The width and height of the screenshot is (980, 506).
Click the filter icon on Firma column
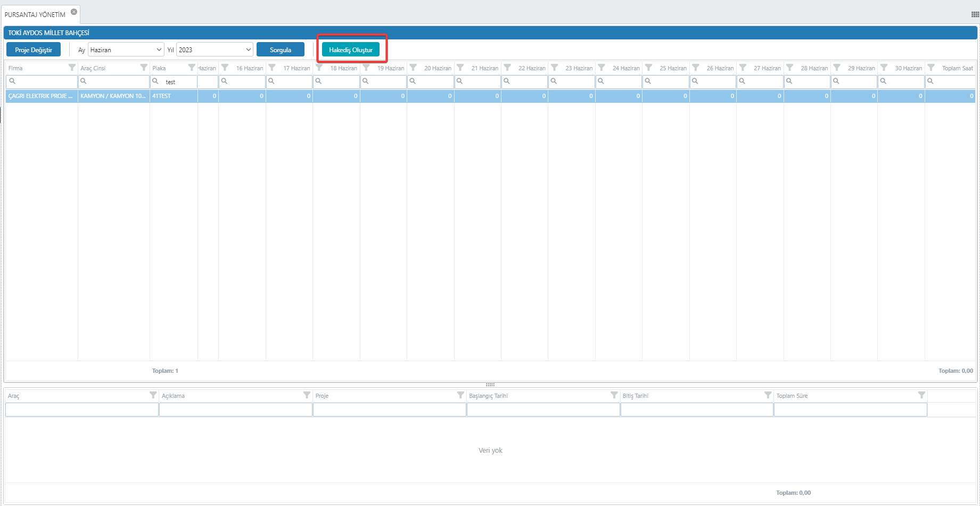point(72,68)
